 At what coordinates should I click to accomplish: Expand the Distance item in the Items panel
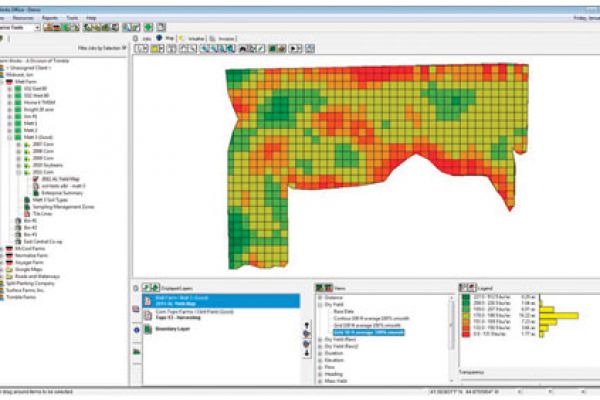click(x=320, y=298)
